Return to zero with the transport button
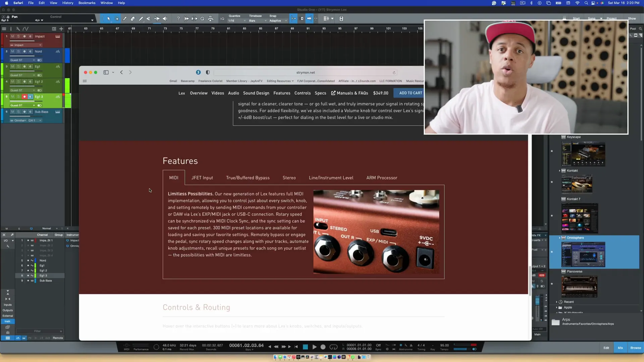The image size is (644, 362). (x=296, y=347)
